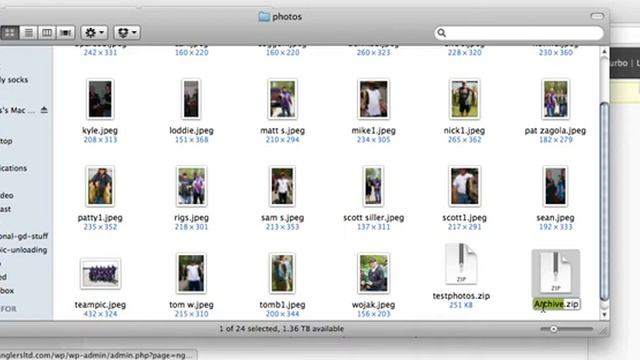The width and height of the screenshot is (640, 360).
Task: Click the tomb1.jpeg file name
Action: click(282, 304)
